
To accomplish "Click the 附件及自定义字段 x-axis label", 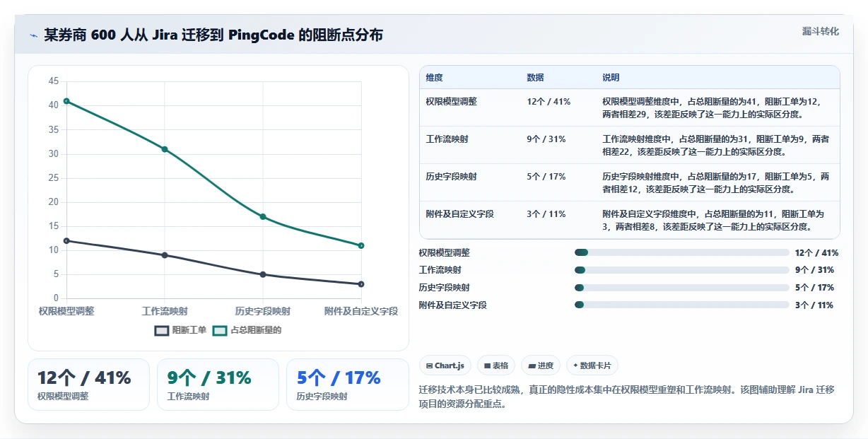I will (361, 311).
